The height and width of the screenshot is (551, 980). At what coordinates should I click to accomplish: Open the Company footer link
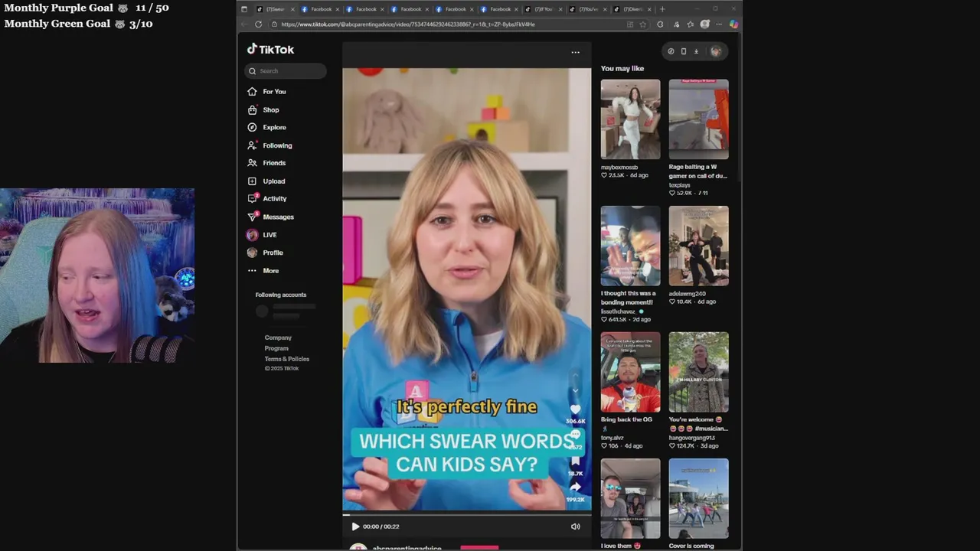(x=278, y=337)
